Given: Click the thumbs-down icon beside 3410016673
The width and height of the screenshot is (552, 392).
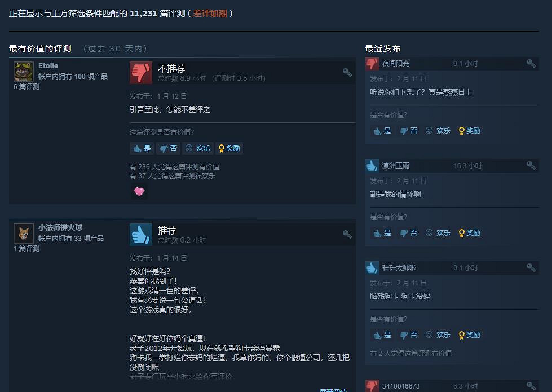Looking at the screenshot, I should pos(372,386).
